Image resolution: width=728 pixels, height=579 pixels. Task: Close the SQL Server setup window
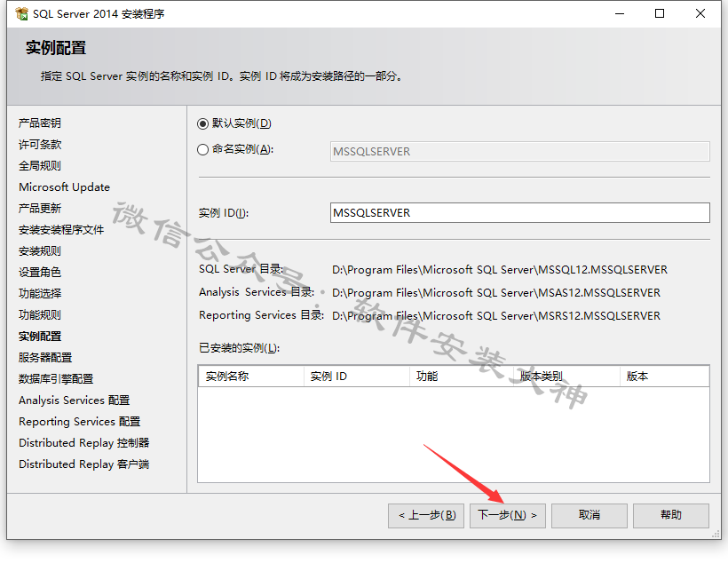700,14
